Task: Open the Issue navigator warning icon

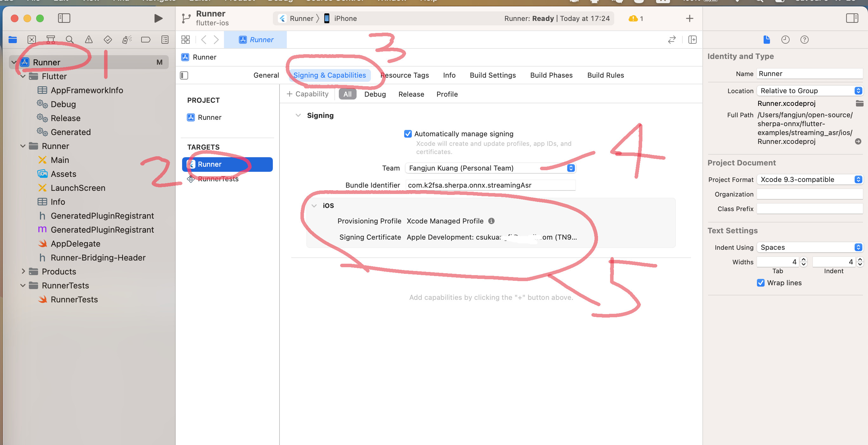Action: pyautogui.click(x=89, y=40)
